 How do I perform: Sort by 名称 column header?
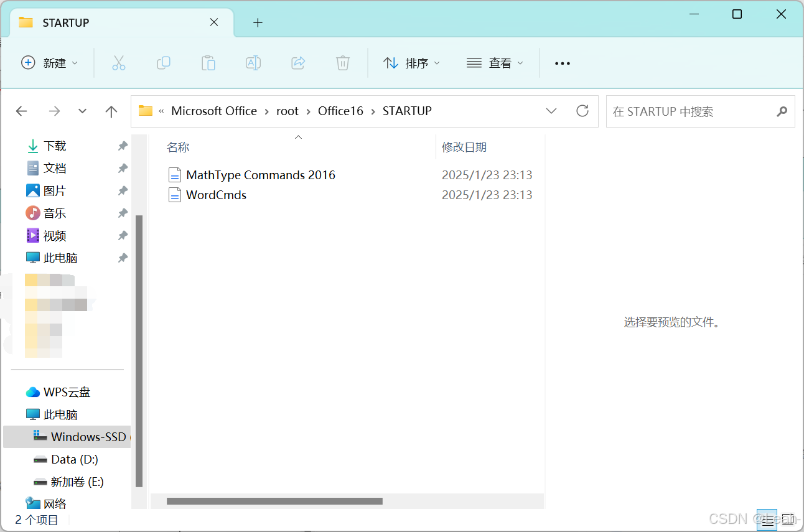(178, 147)
